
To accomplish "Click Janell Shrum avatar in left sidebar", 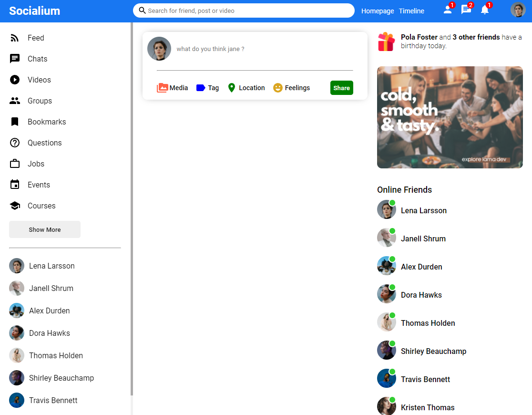I will (17, 288).
